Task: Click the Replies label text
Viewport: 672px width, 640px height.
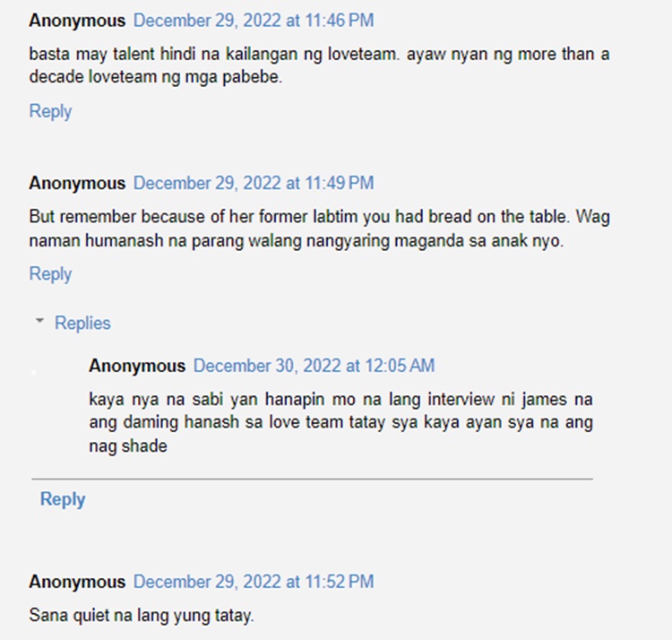Action: (82, 324)
